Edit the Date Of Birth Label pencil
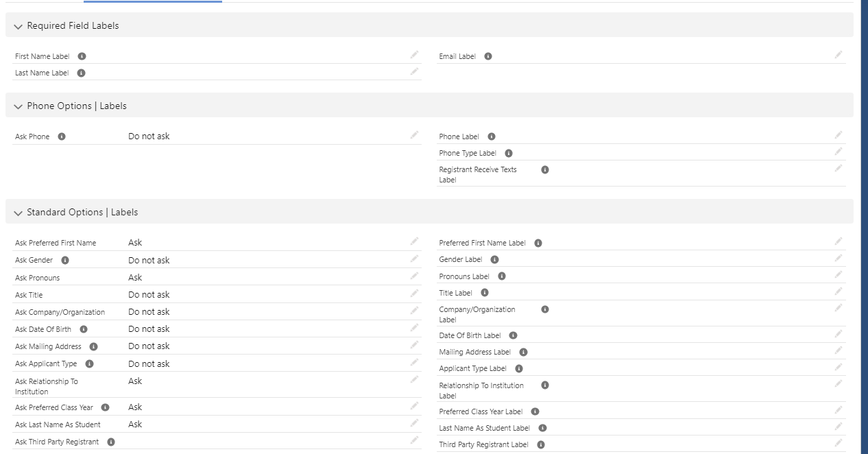 838,333
